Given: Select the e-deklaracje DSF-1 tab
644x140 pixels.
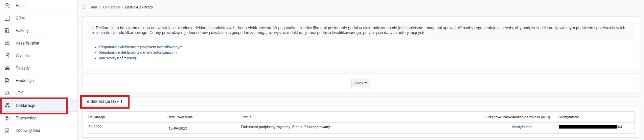Looking at the screenshot, I should click(105, 102).
